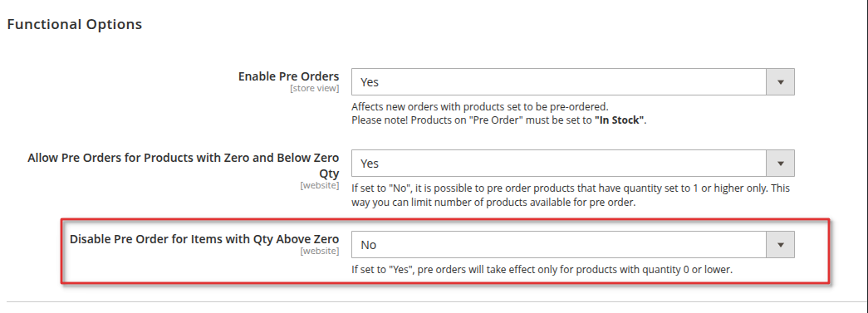Click arrow icon beside the No value
The width and height of the screenshot is (868, 313).
(781, 244)
